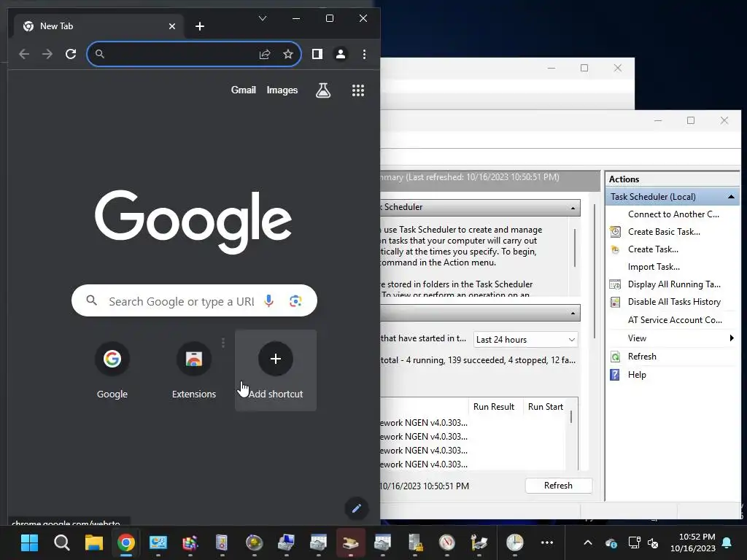Click Display All Running Tasks action
Image resolution: width=747 pixels, height=560 pixels.
(673, 284)
